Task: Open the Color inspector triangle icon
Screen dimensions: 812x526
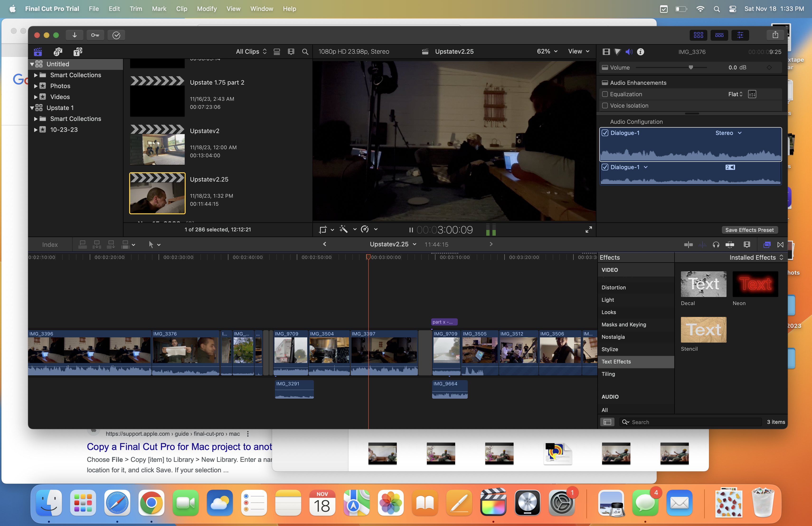Action: (618, 52)
